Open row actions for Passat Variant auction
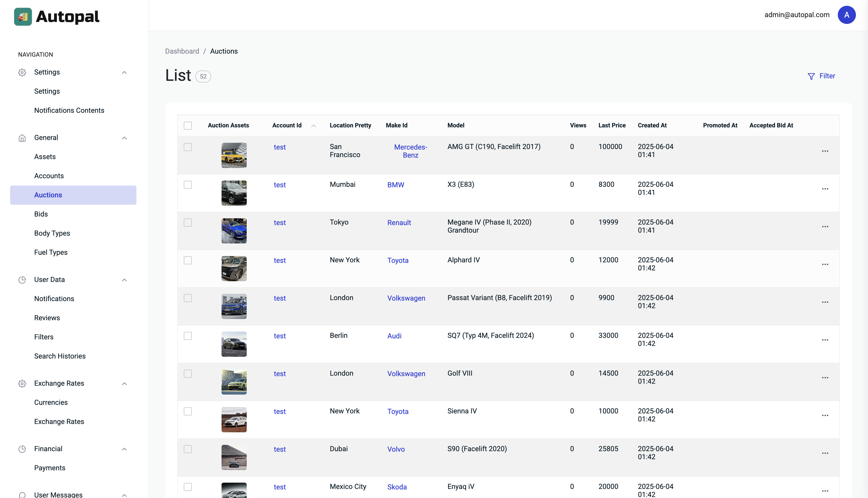Viewport: 868px width, 498px height. (825, 302)
